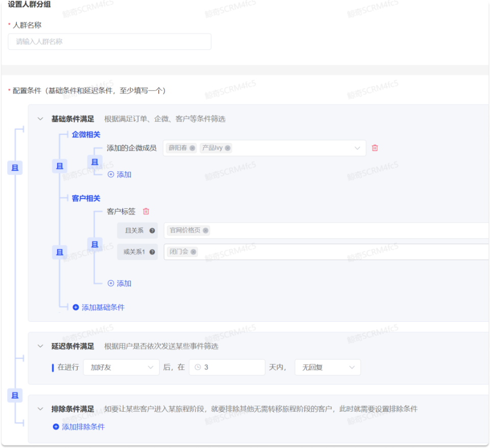Collapse the 基础条件满足 section
490x448 pixels.
pyautogui.click(x=41, y=118)
